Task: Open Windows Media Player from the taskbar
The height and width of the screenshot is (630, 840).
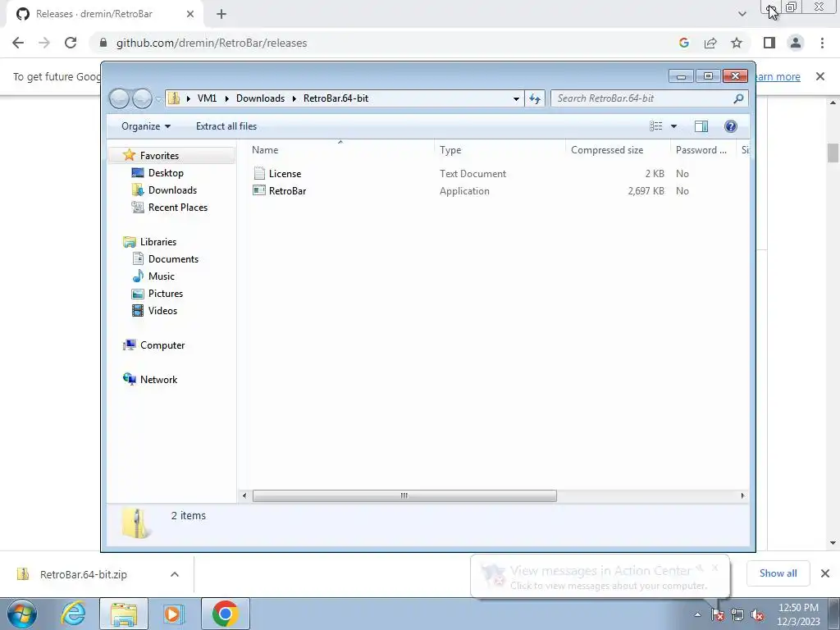Action: (x=173, y=614)
